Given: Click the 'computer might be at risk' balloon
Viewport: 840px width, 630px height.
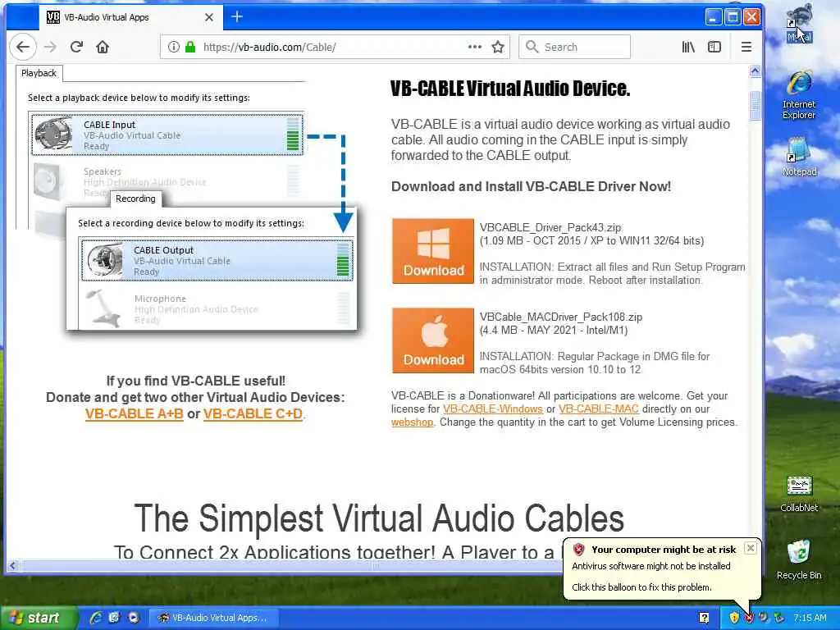Looking at the screenshot, I should pos(662,568).
